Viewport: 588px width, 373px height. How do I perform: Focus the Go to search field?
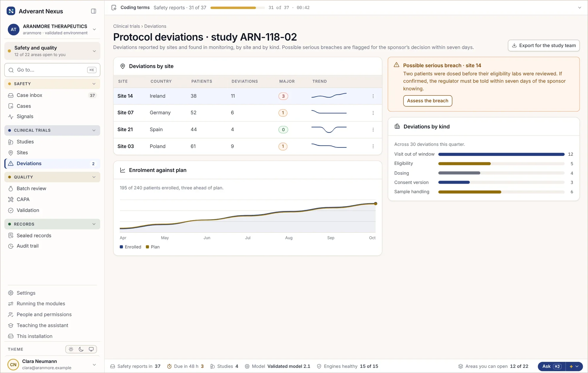pyautogui.click(x=52, y=70)
